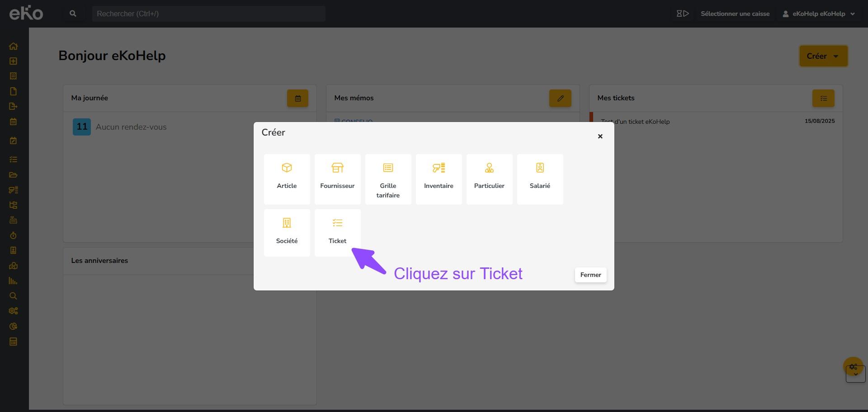This screenshot has height=412, width=868.
Task: Choose the Particulier tile
Action: pos(489,179)
